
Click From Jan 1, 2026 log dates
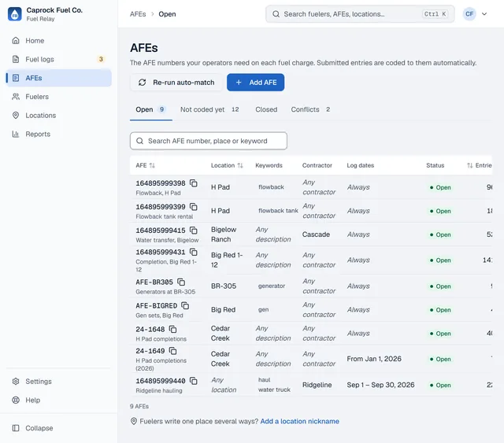pos(374,359)
